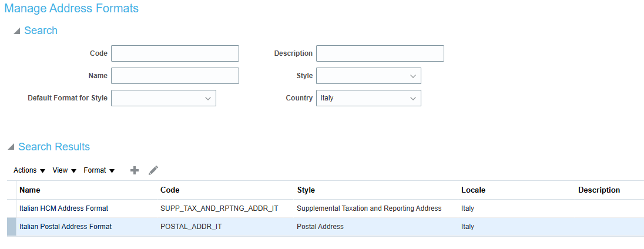
Task: Open the Default Format for Style dropdown
Action: pos(163,98)
